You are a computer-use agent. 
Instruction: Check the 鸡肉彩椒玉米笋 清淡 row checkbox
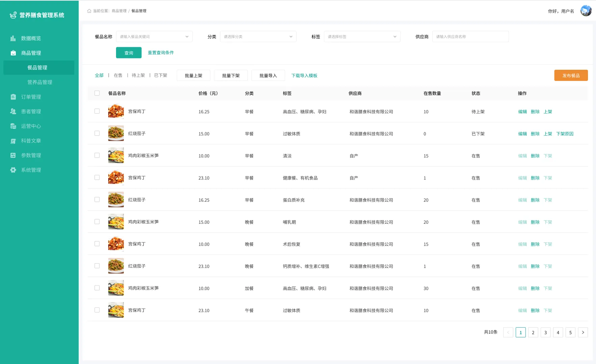pyautogui.click(x=97, y=155)
